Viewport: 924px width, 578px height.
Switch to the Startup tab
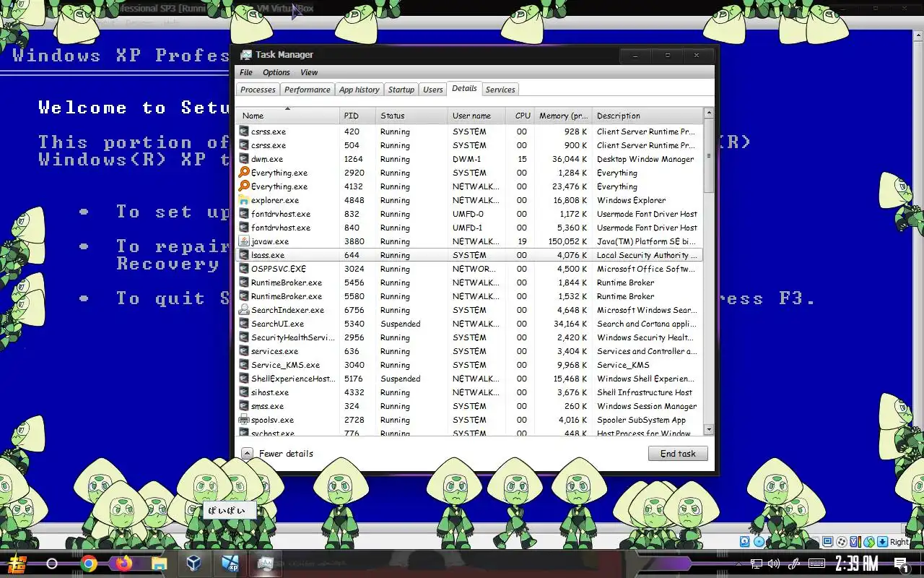coord(401,90)
